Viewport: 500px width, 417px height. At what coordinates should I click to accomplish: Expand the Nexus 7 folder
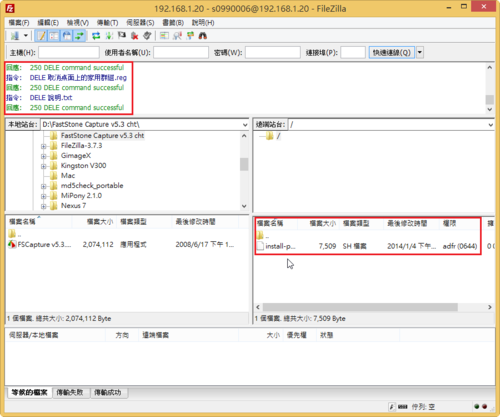[43, 206]
